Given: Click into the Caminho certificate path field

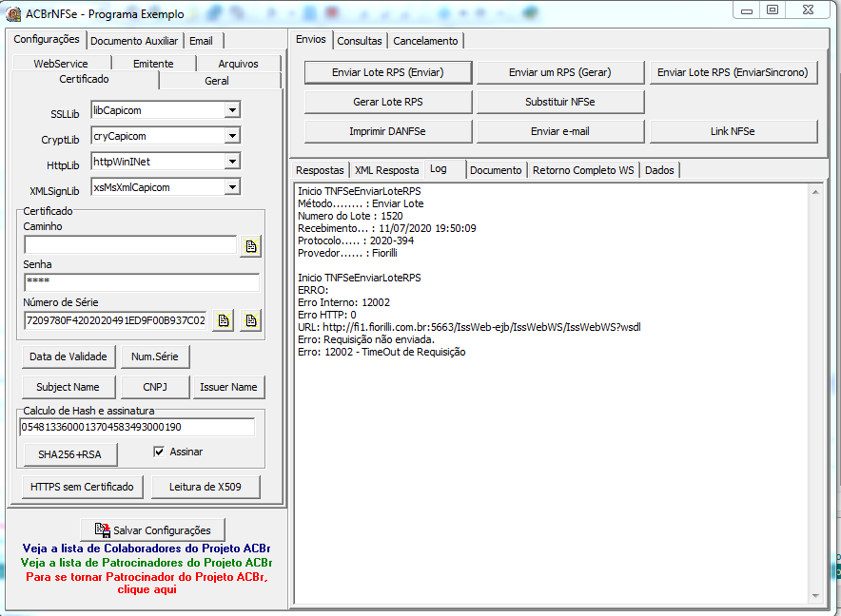Looking at the screenshot, I should click(x=130, y=245).
